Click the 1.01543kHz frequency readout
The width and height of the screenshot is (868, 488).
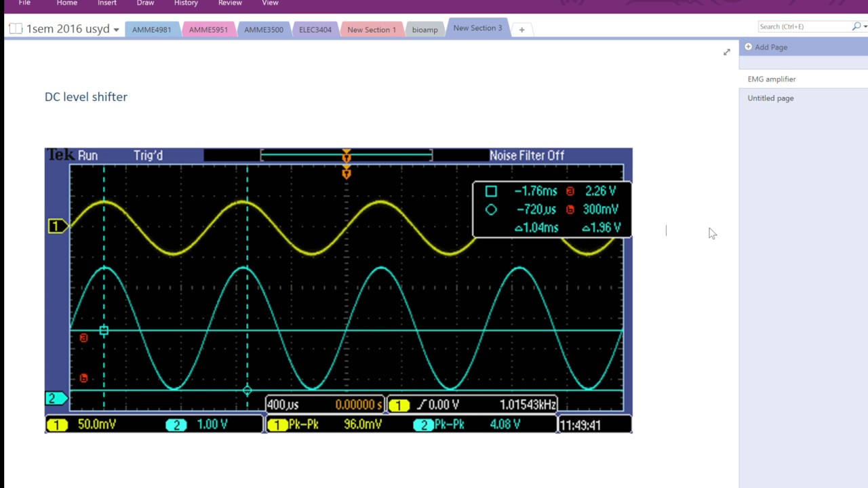point(528,405)
